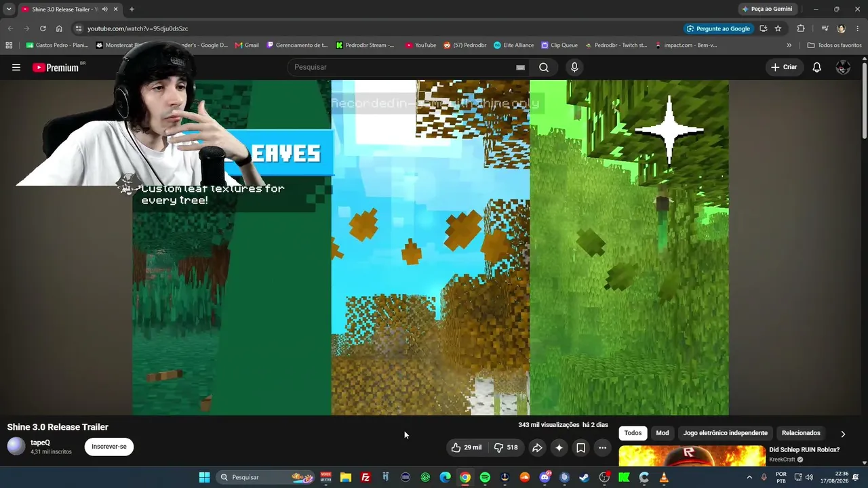Image resolution: width=868 pixels, height=488 pixels.
Task: Click the sparkle Ask button below video
Action: (559, 447)
